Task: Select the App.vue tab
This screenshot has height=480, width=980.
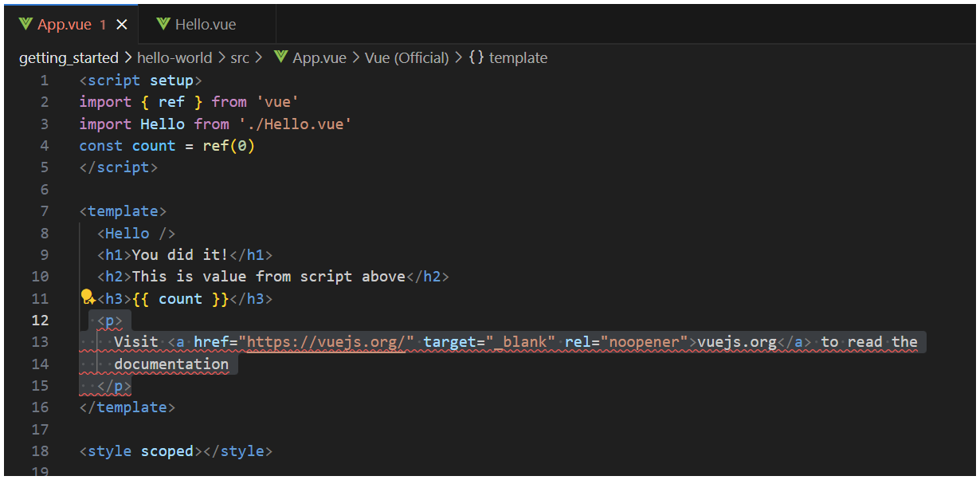Action: point(65,25)
